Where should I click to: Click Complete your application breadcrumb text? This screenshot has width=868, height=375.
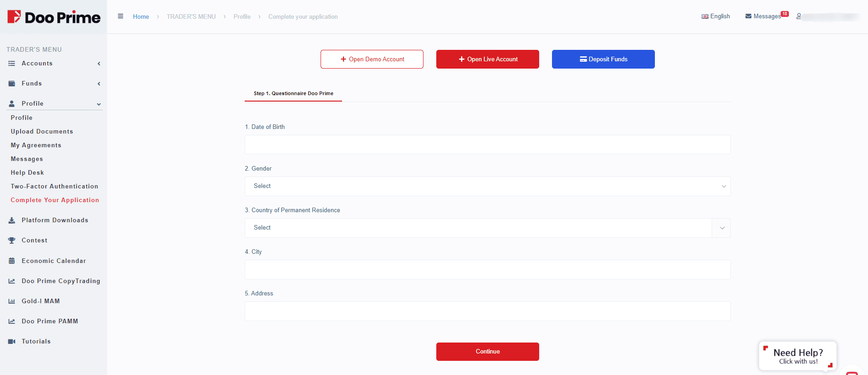coord(303,16)
